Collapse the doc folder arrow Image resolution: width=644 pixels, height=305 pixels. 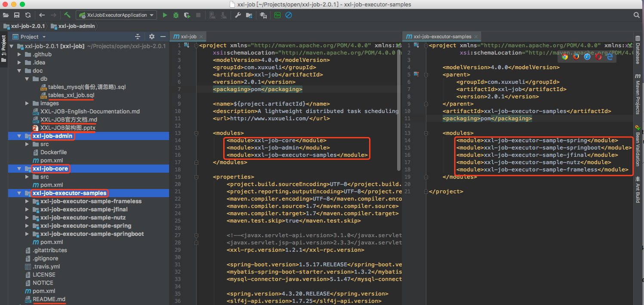(19, 70)
